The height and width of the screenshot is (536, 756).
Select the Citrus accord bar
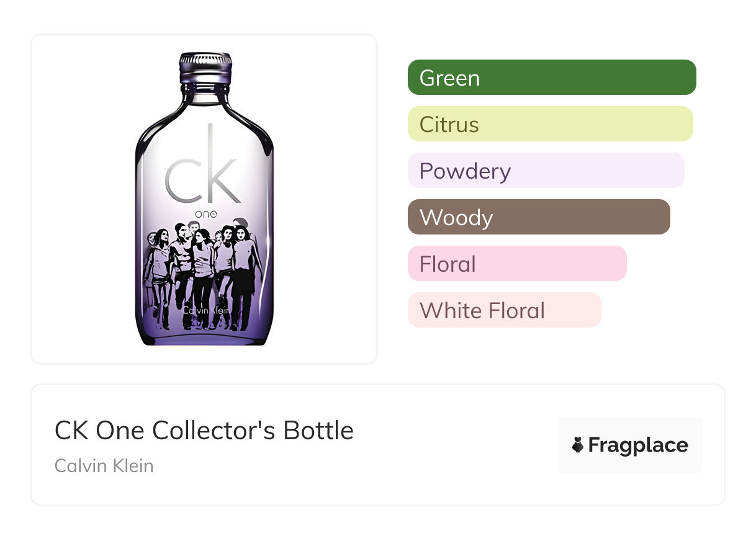tap(550, 124)
